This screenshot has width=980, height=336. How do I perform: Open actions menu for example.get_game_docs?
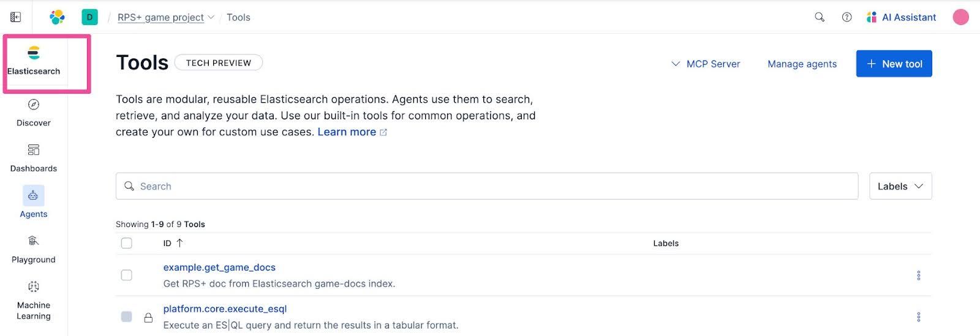pos(918,275)
